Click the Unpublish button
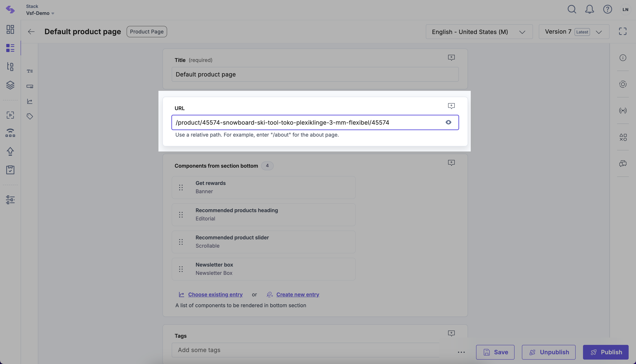Screen dimensions: 636x364 pos(549,352)
